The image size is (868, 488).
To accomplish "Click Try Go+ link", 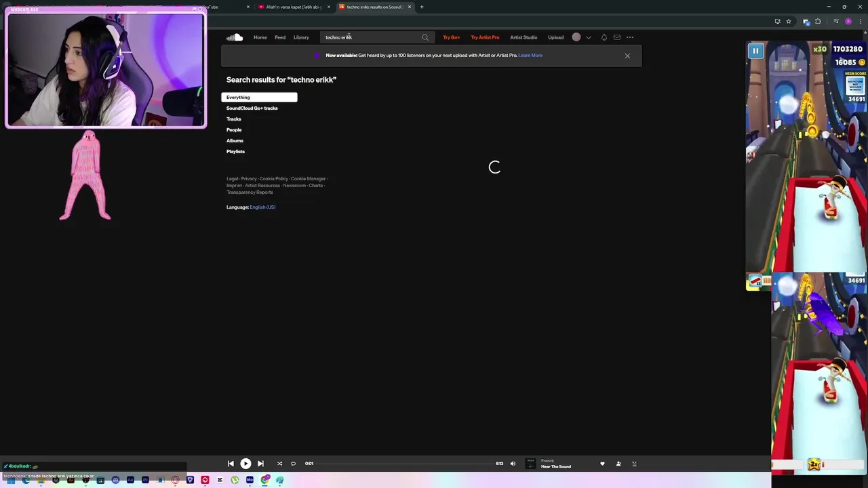I will 452,37.
